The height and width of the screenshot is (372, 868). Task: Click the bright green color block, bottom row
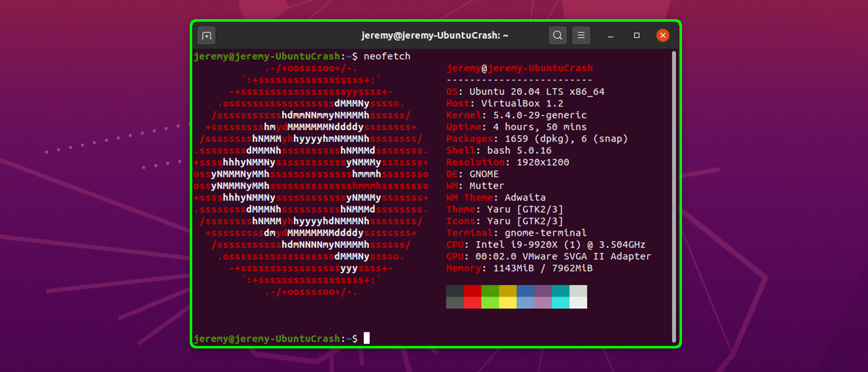coord(490,303)
